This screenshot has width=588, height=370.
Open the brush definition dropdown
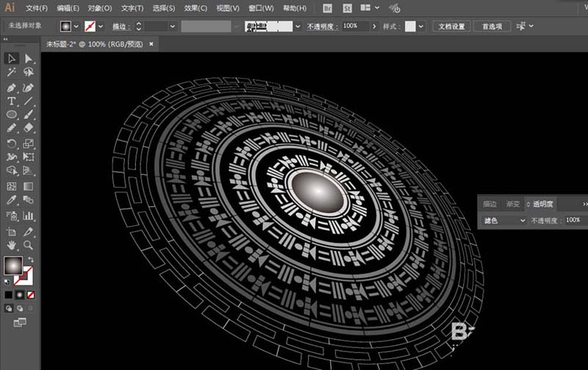[x=298, y=26]
